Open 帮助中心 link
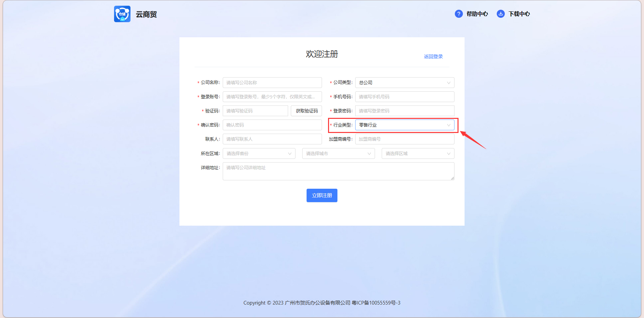 (x=477, y=14)
